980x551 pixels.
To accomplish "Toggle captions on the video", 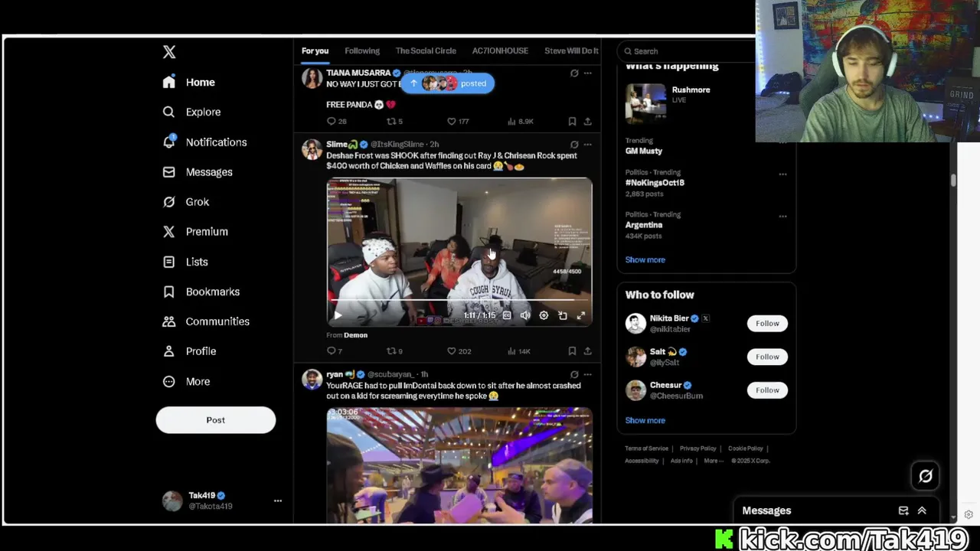I will coord(506,315).
